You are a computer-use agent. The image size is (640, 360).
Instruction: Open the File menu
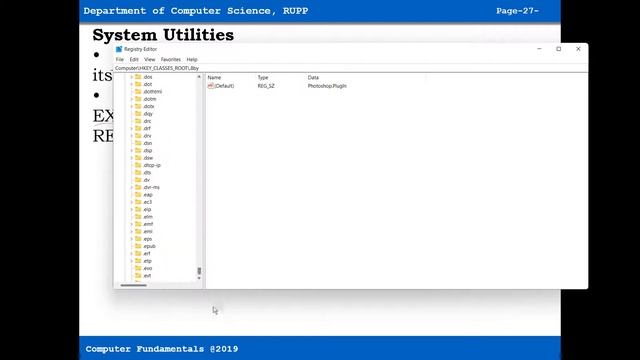(120, 60)
